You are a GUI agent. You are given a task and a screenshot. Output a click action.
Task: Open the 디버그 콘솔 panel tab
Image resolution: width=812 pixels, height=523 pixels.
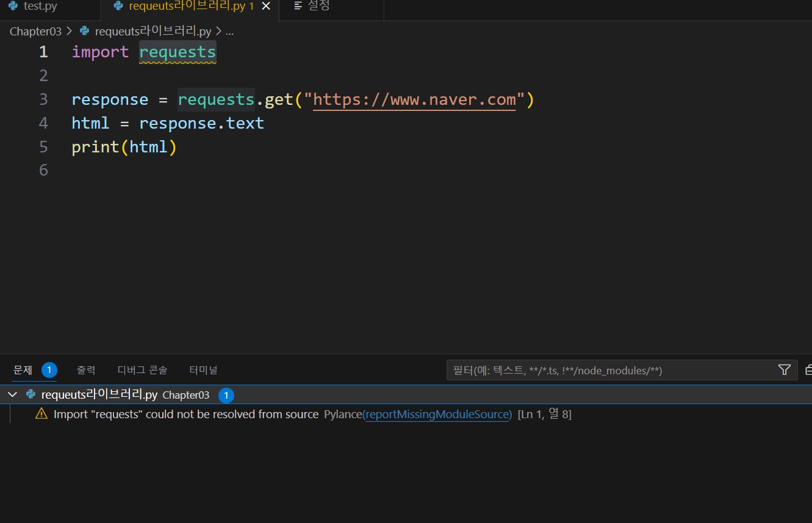pyautogui.click(x=142, y=370)
